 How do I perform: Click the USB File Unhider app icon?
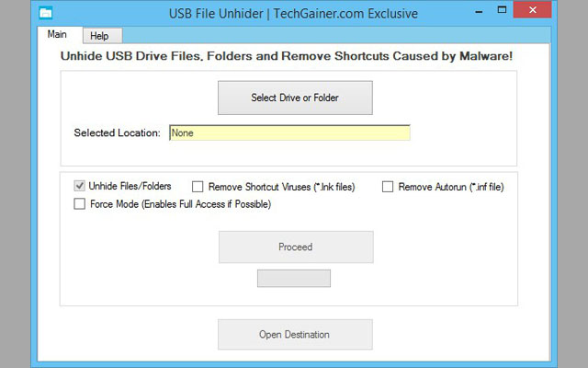tap(46, 13)
